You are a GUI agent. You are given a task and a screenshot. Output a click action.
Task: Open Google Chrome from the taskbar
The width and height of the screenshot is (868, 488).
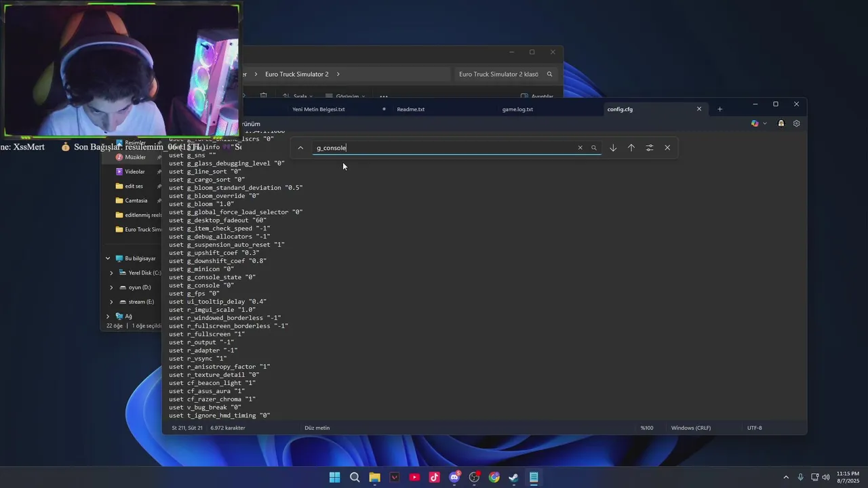[494, 477]
